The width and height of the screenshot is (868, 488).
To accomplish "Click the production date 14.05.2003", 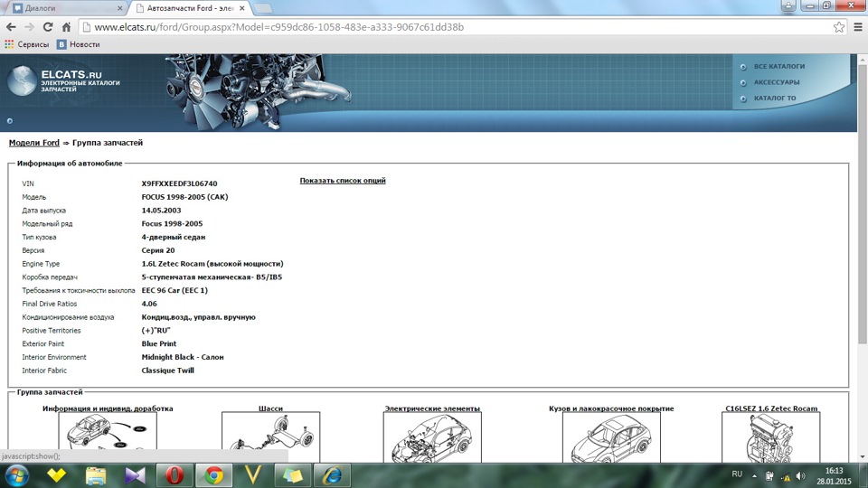I will coord(161,211).
